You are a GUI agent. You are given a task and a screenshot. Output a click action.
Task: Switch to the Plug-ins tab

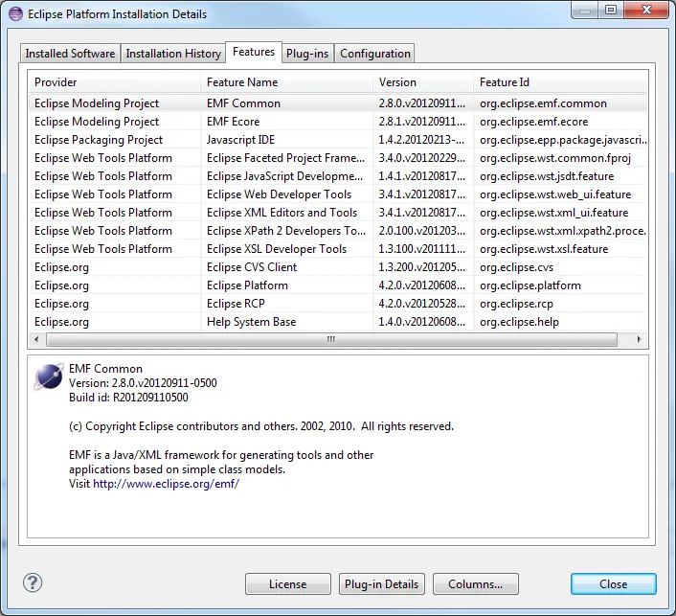coord(307,54)
